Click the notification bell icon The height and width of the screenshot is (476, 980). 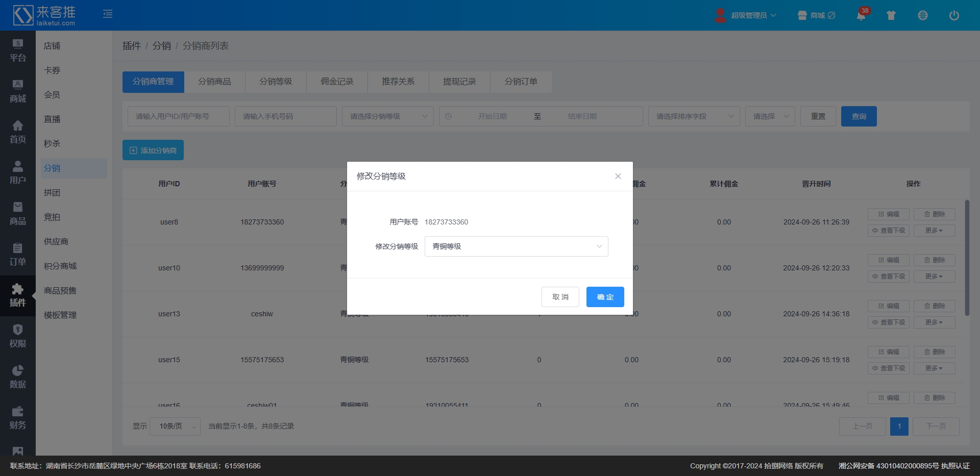coord(861,15)
